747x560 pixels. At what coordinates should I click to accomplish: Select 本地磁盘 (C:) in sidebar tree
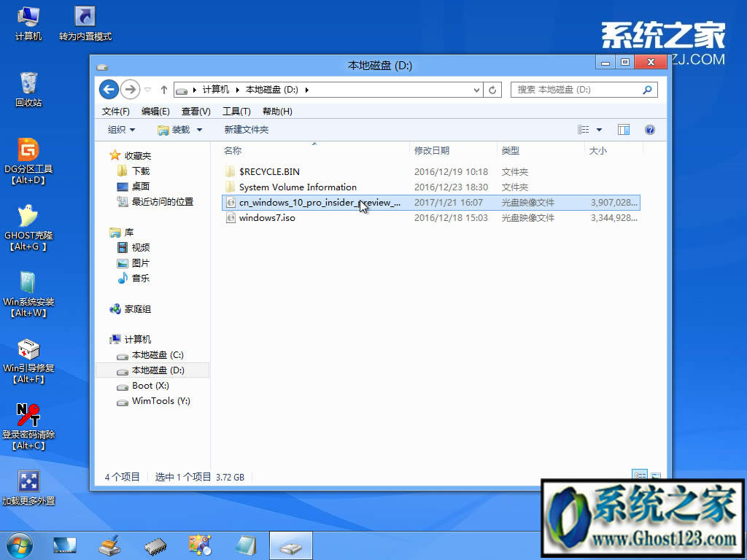point(157,355)
